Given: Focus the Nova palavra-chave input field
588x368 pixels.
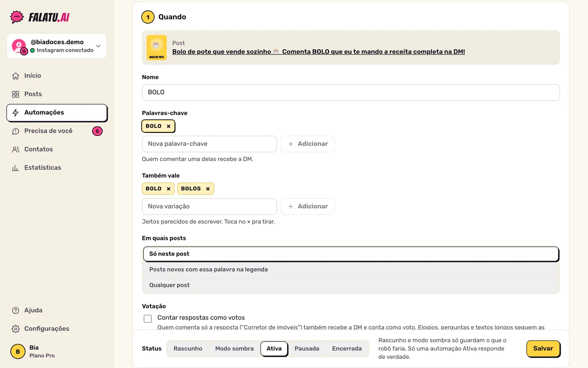Looking at the screenshot, I should [x=209, y=144].
